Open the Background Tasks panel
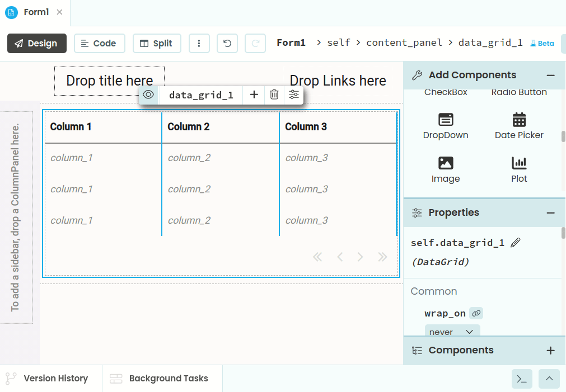Viewport: 566px width, 392px height. 160,379
